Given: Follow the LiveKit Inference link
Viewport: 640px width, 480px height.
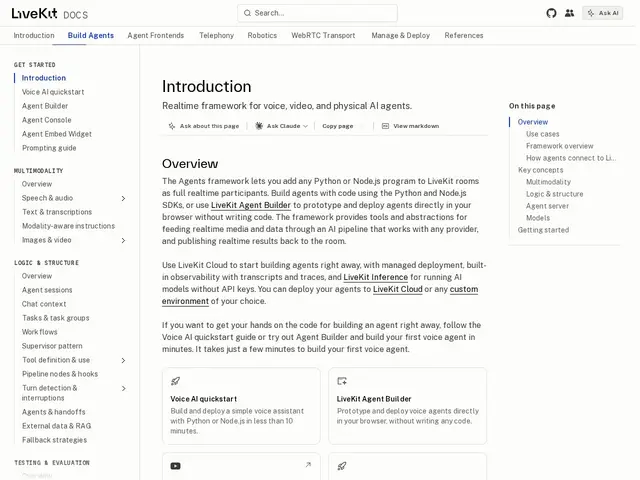Looking at the screenshot, I should point(376,277).
